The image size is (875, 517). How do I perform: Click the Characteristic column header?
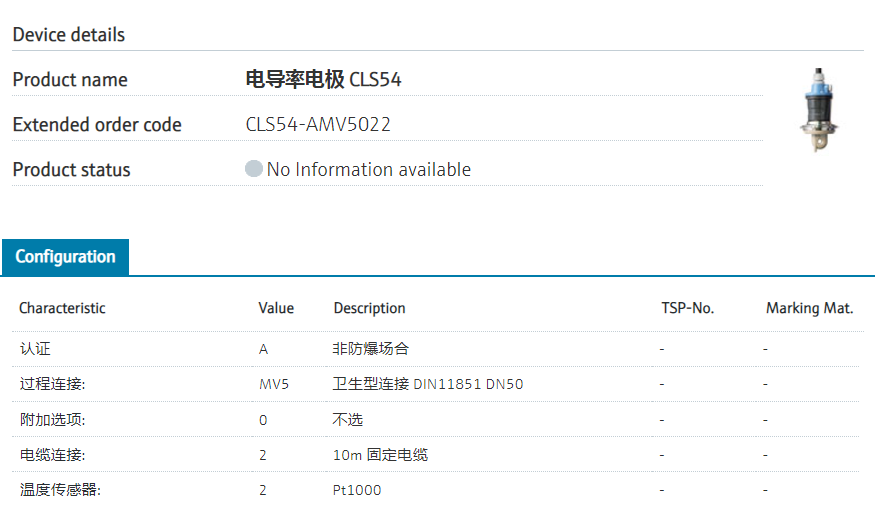(62, 308)
